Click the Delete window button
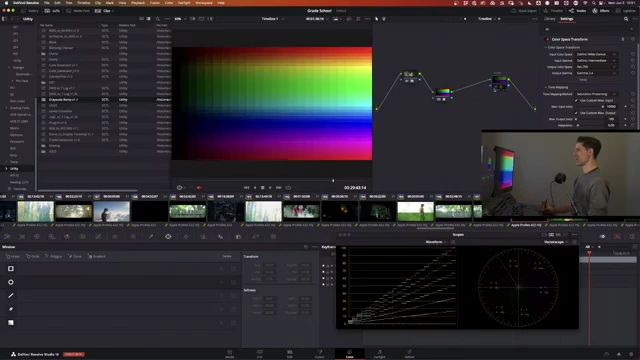Image resolution: width=640 pixels, height=360 pixels. [x=227, y=256]
